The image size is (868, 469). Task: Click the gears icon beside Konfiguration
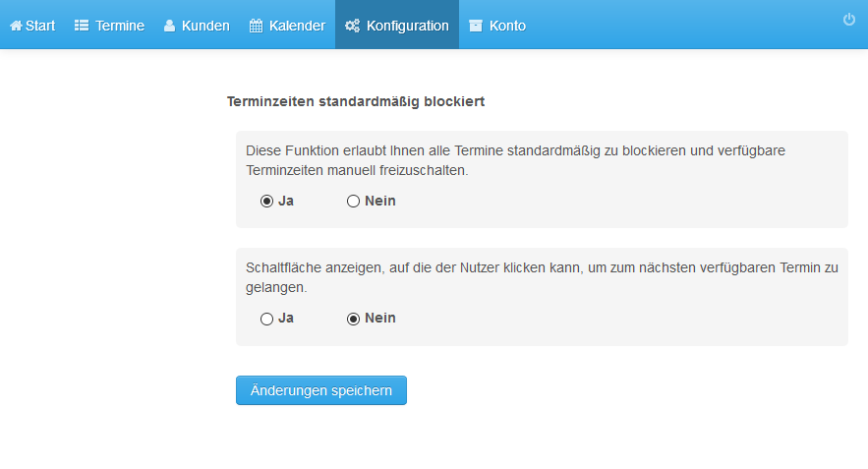tap(352, 26)
